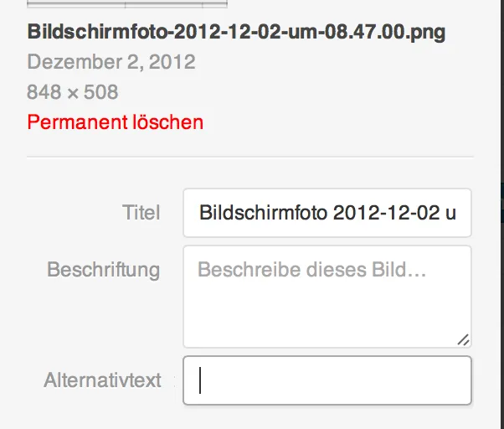Click the Beschriftung field label

(103, 270)
